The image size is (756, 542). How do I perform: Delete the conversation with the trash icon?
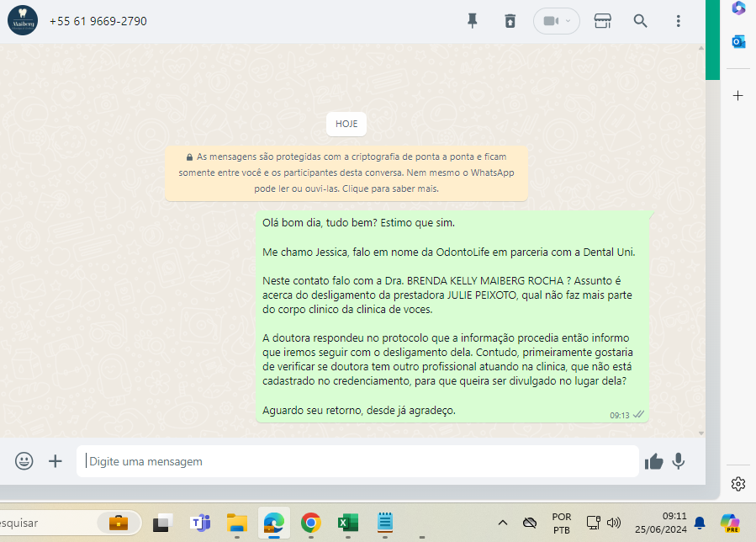510,21
